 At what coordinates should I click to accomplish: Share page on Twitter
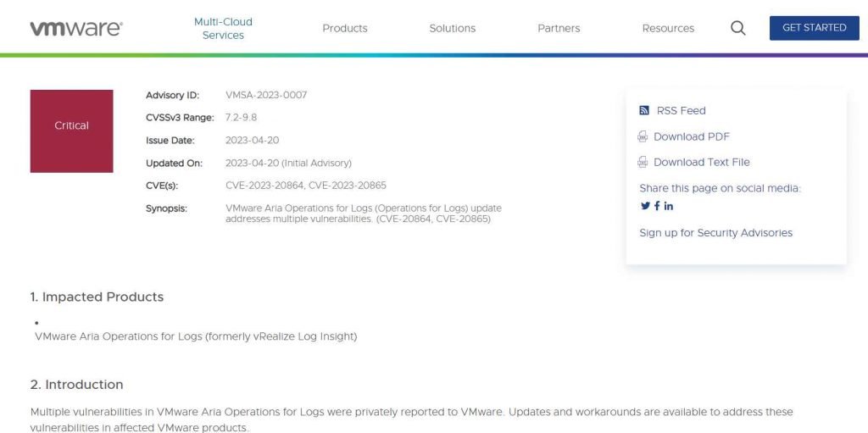[645, 206]
